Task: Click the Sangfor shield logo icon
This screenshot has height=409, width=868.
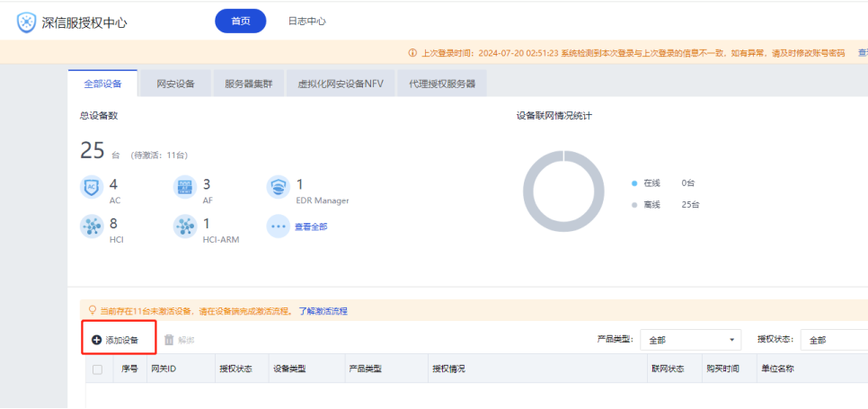Action: 27,22
